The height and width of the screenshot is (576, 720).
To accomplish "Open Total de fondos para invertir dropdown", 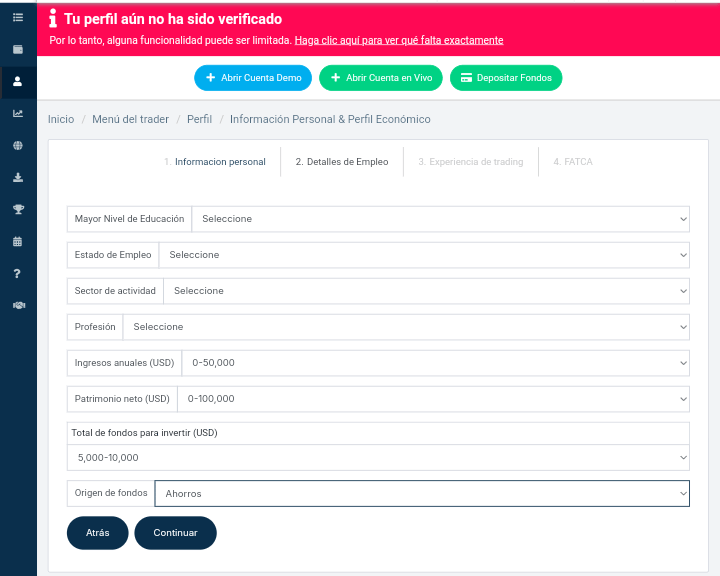I will pyautogui.click(x=378, y=457).
